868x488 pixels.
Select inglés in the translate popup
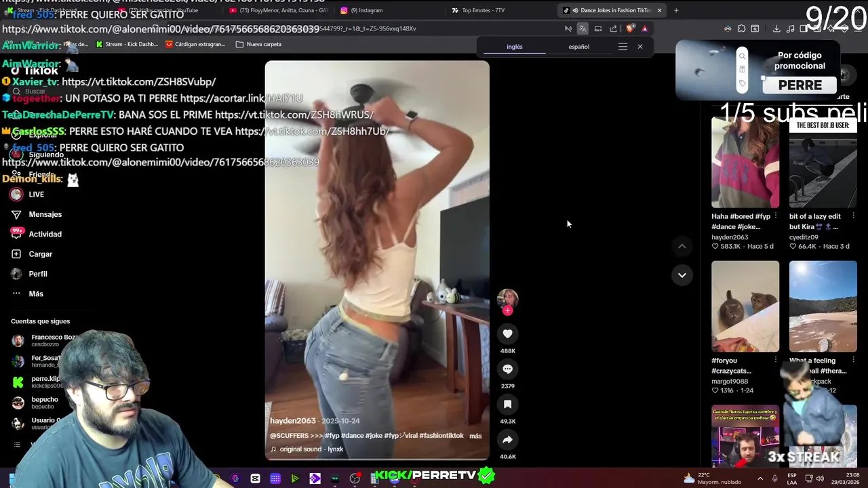click(515, 47)
